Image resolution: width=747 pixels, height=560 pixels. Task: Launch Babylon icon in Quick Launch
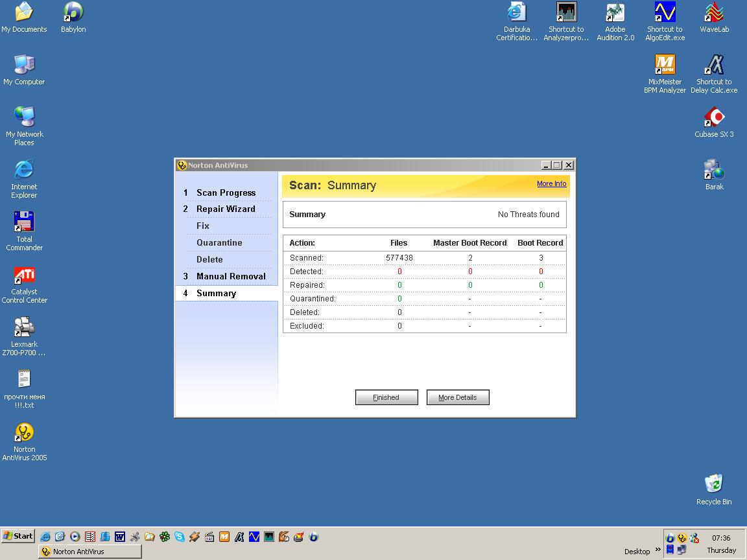point(313,537)
